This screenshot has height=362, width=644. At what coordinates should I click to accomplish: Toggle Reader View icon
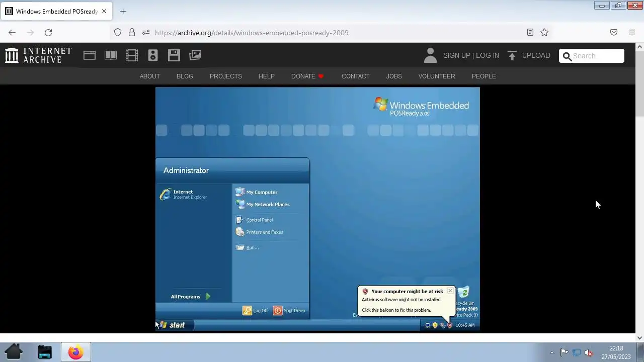click(x=530, y=32)
